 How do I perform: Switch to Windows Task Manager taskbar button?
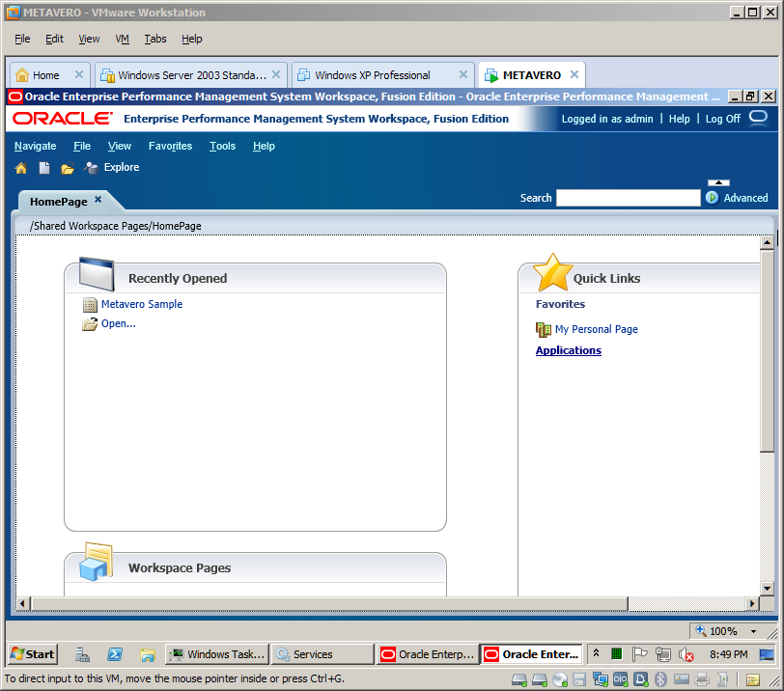(x=217, y=654)
